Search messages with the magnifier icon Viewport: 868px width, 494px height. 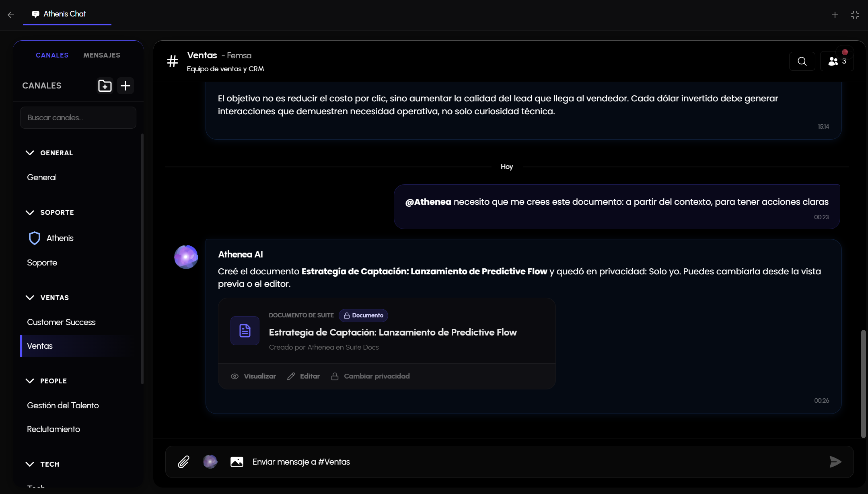(802, 61)
